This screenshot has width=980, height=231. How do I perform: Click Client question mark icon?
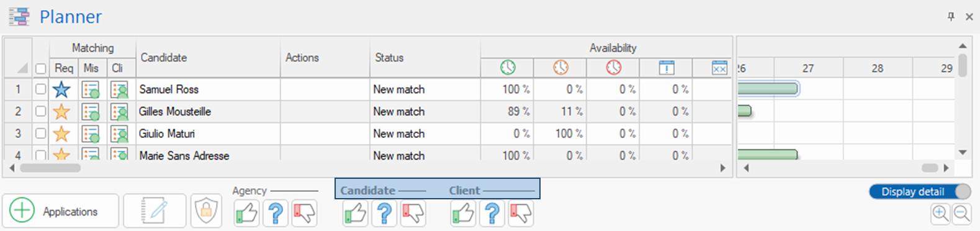coord(492,213)
